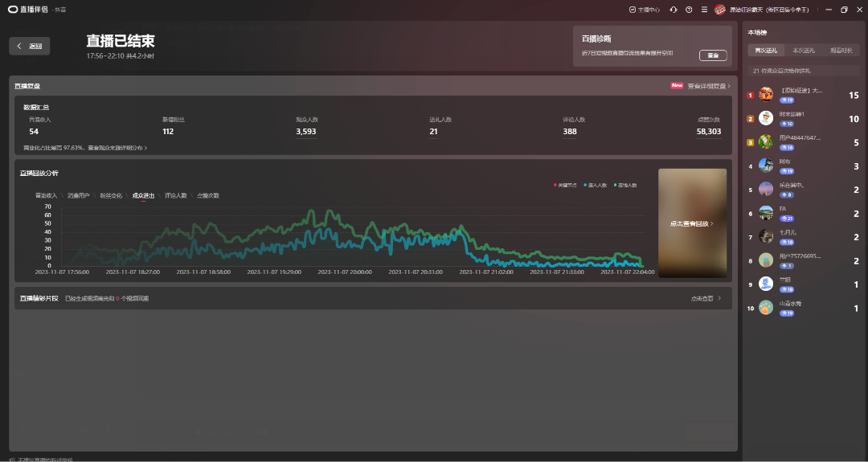Switch to the 本次送礼 tab
The image size is (868, 462).
(x=803, y=51)
